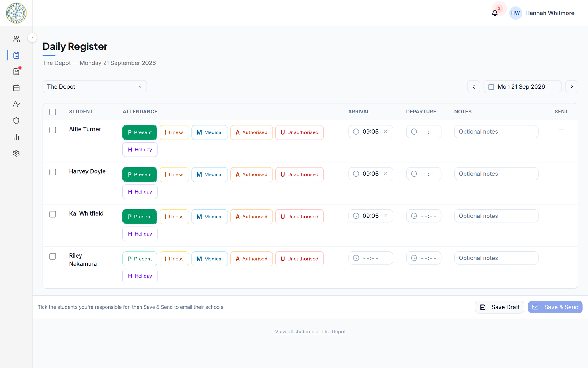Viewport: 588px width, 368px height.
Task: Click the HW user avatar
Action: [515, 13]
